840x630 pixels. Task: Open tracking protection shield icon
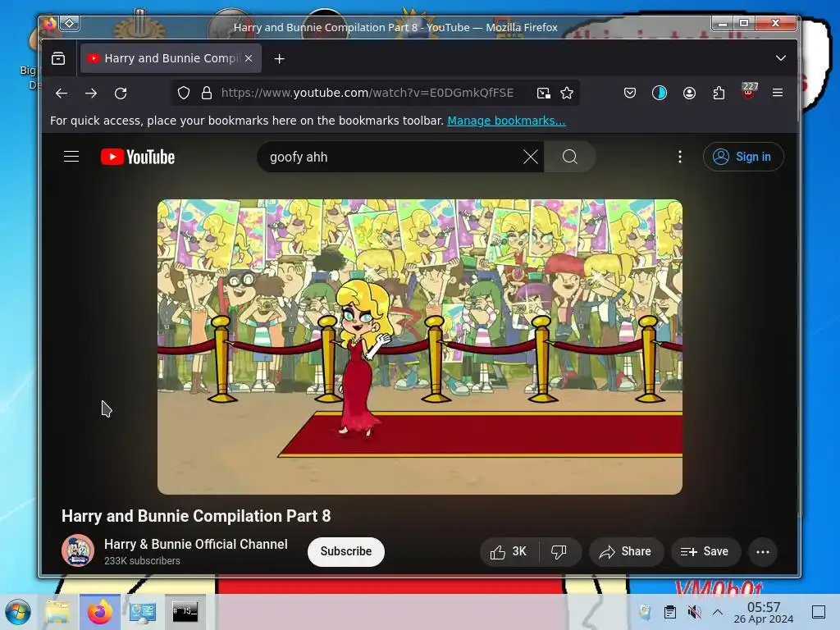[x=184, y=94]
